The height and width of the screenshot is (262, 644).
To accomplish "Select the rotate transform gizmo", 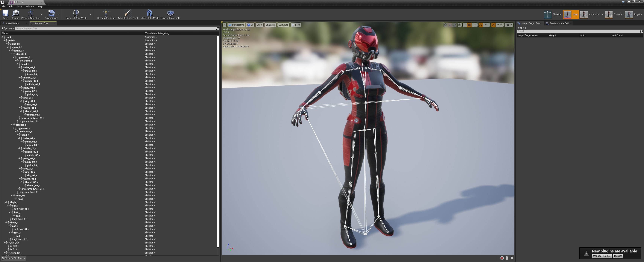I will [x=450, y=25].
